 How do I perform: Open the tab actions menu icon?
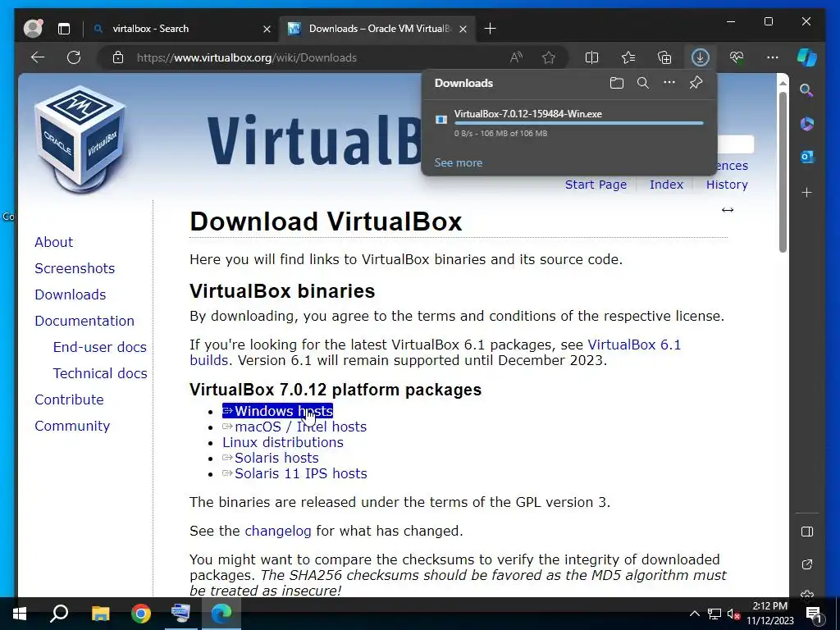(x=64, y=29)
